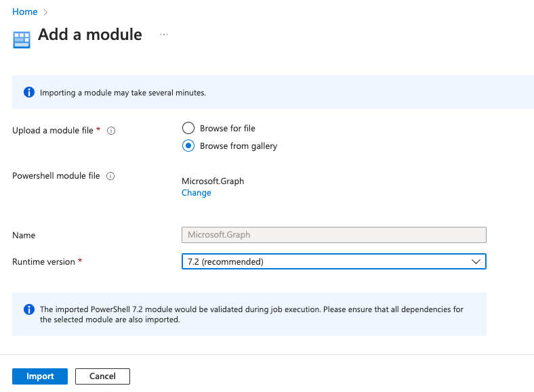Click the module icon beside the page title
The image size is (534, 392).
(x=22, y=39)
